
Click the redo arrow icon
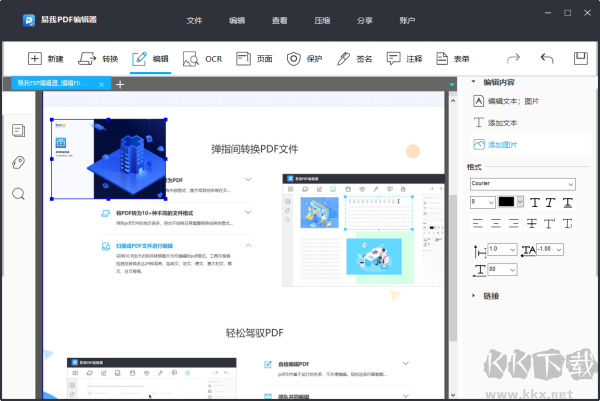(x=514, y=59)
